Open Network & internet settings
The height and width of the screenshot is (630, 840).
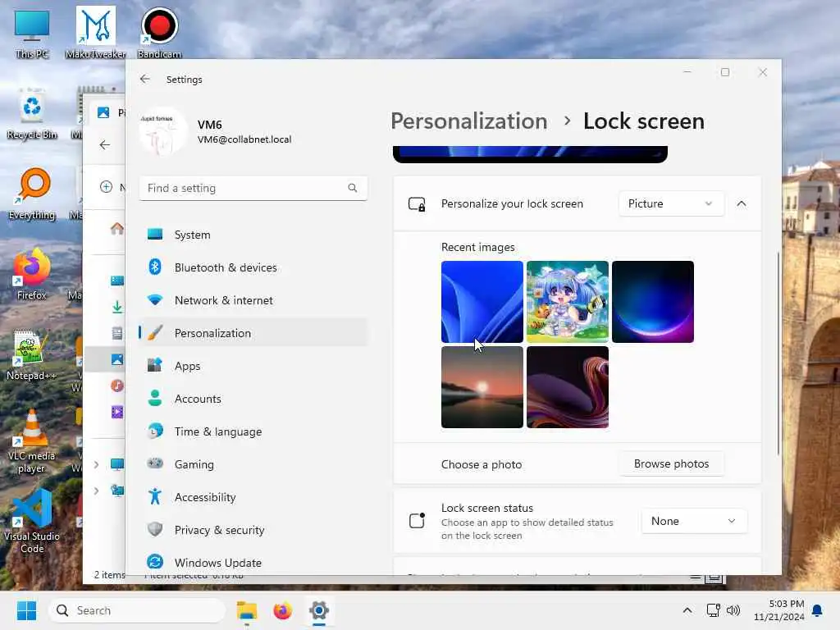tap(253, 300)
